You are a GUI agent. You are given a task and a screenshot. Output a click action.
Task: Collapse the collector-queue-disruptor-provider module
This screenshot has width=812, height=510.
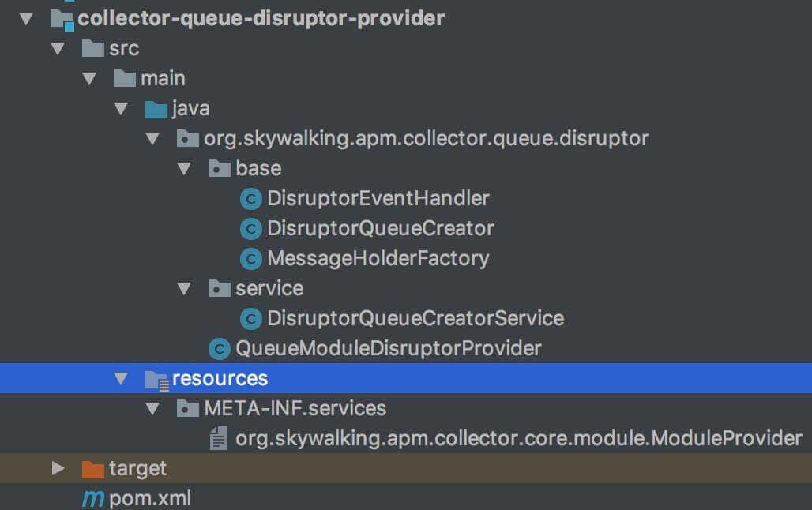(27, 18)
